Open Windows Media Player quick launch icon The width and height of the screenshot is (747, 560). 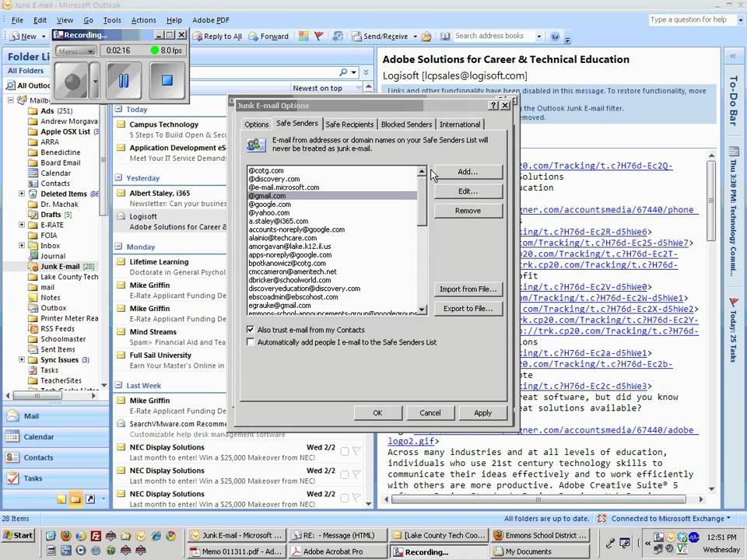click(x=80, y=551)
